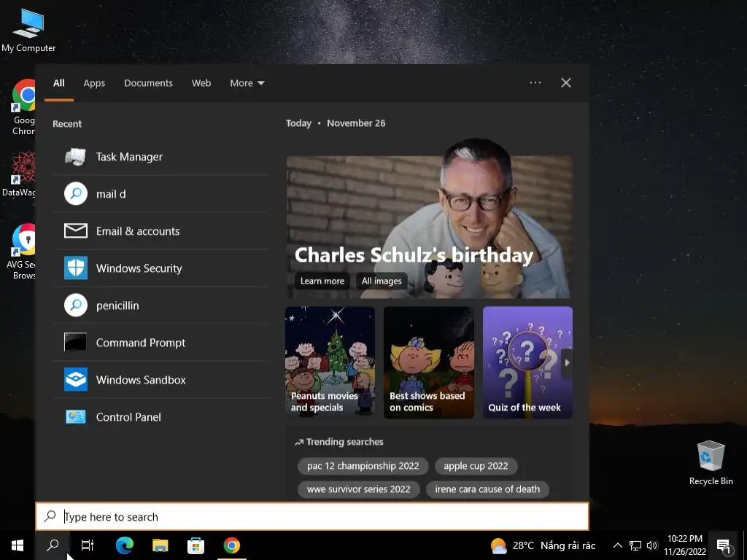Open File Explorer from the taskbar
The height and width of the screenshot is (560, 747).
tap(160, 545)
